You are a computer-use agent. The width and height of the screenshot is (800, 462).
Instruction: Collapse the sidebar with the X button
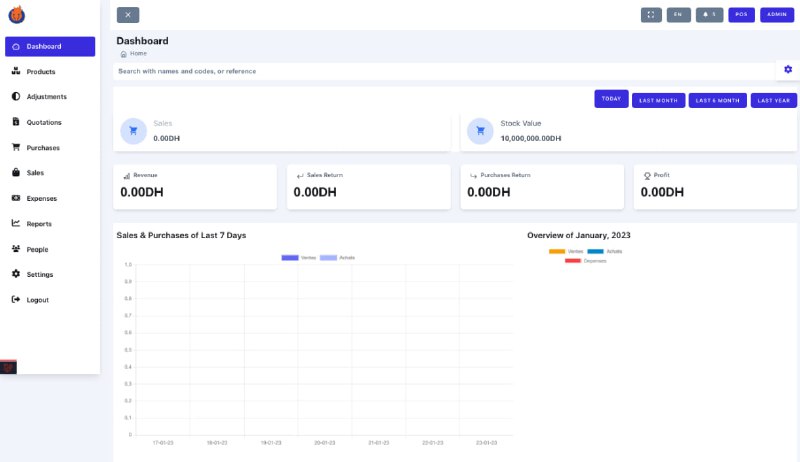[x=128, y=15]
